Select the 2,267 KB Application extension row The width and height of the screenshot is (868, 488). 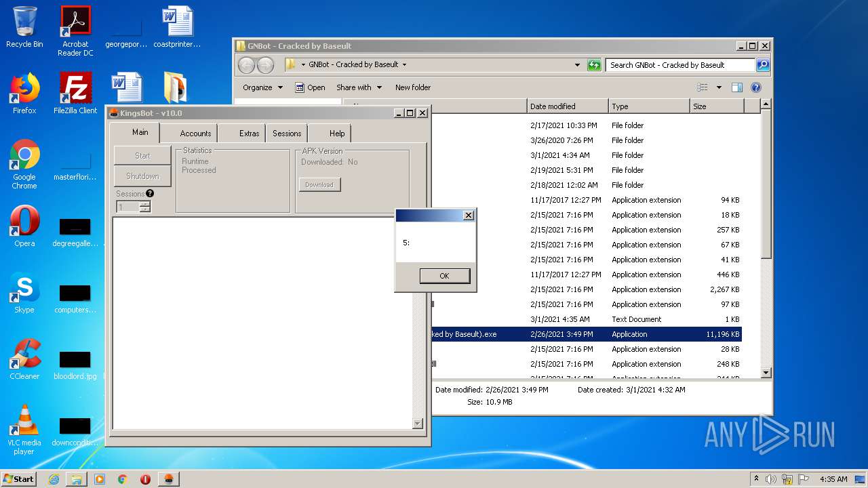tap(587, 289)
